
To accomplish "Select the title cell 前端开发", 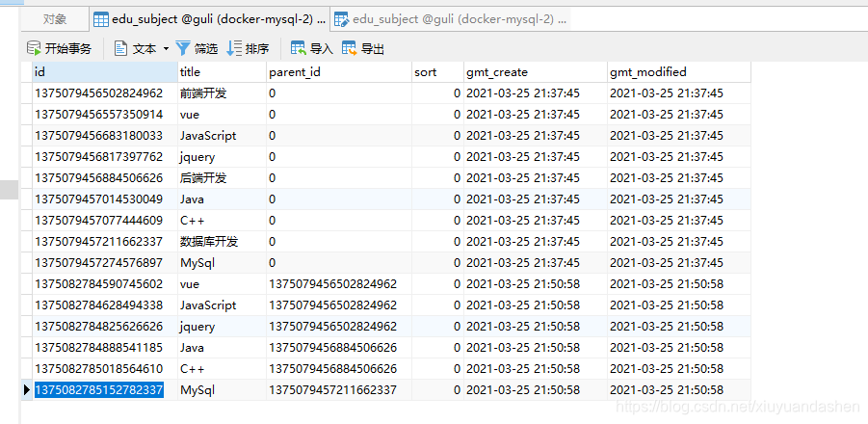I will coord(222,93).
